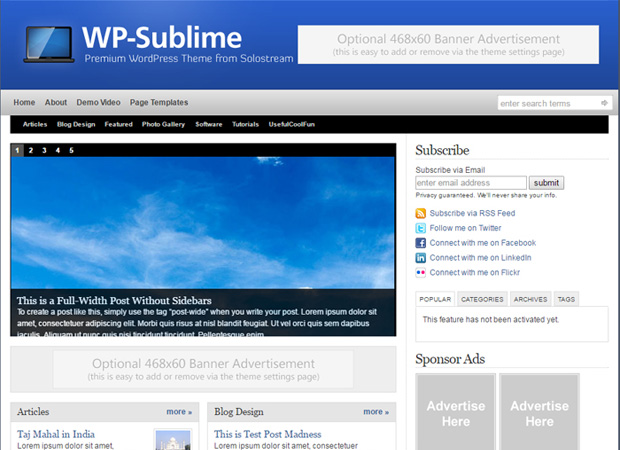
Task: Go to Articles category
Action: tap(35, 124)
